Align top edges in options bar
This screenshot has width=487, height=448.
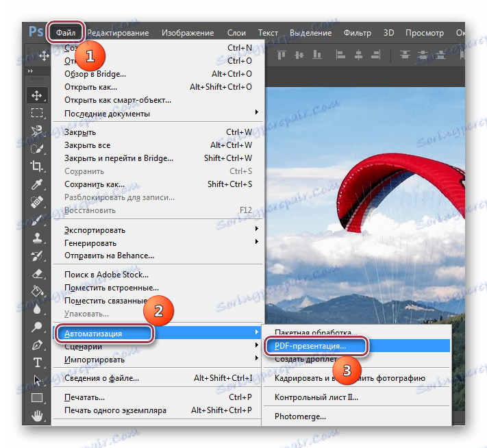[282, 55]
